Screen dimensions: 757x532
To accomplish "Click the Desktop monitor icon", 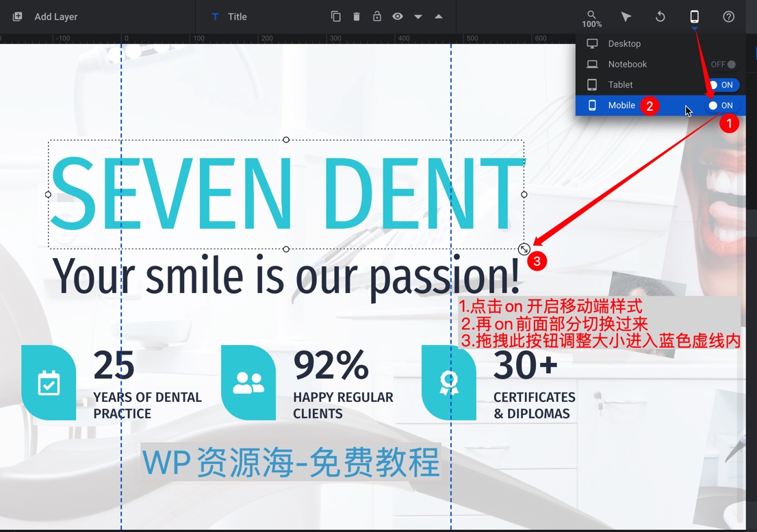I will point(592,43).
